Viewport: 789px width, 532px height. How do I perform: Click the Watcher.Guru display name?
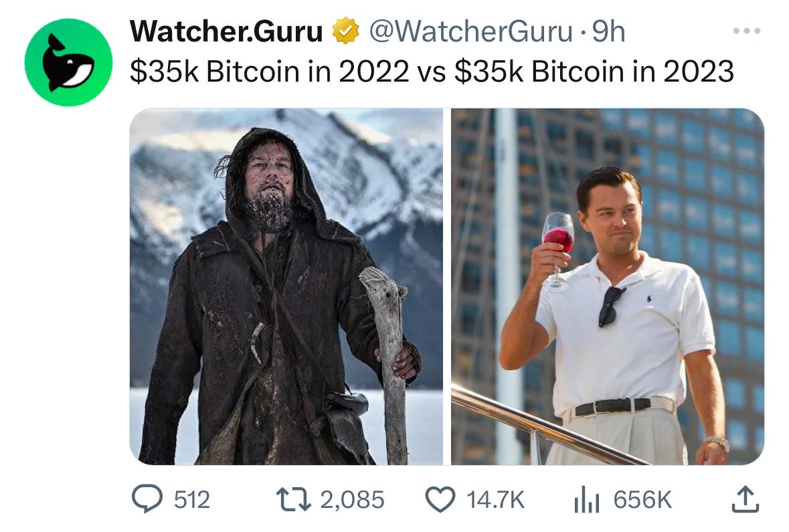226,31
